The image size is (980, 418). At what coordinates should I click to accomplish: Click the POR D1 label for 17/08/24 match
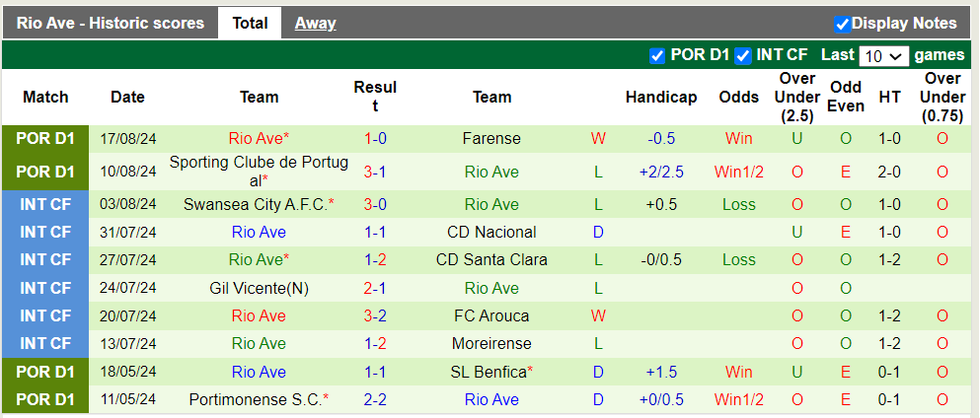tap(45, 139)
